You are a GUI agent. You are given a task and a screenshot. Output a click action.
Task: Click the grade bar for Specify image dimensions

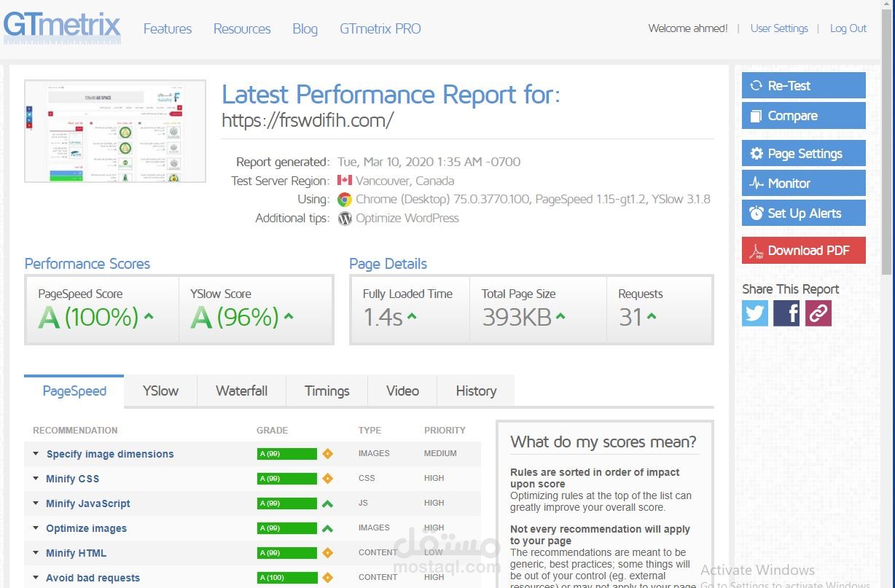point(287,454)
